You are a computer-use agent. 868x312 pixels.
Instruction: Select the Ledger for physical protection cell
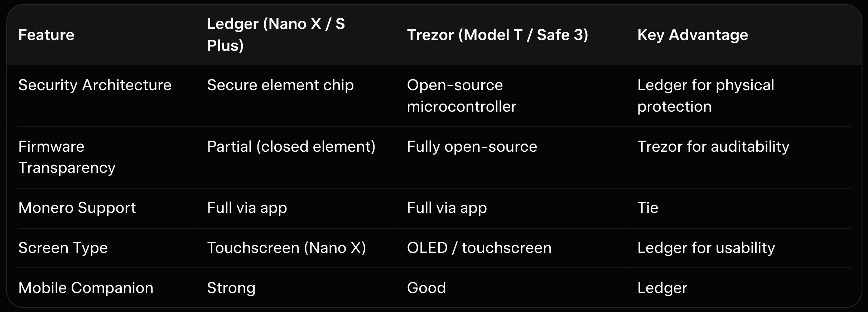coord(705,96)
